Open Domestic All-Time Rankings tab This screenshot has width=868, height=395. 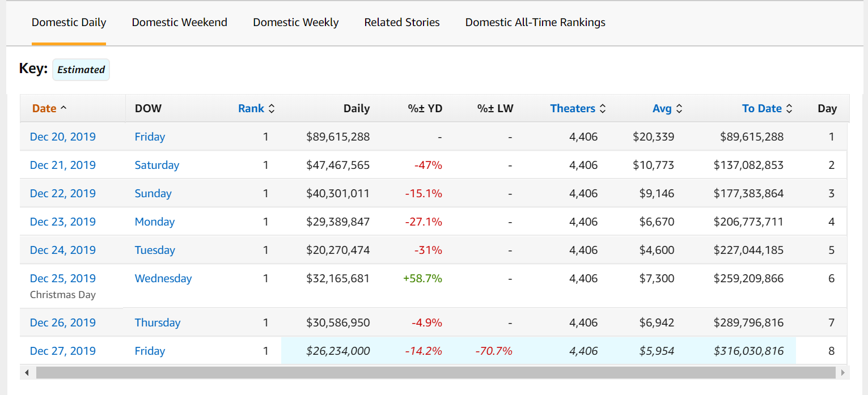tap(535, 23)
